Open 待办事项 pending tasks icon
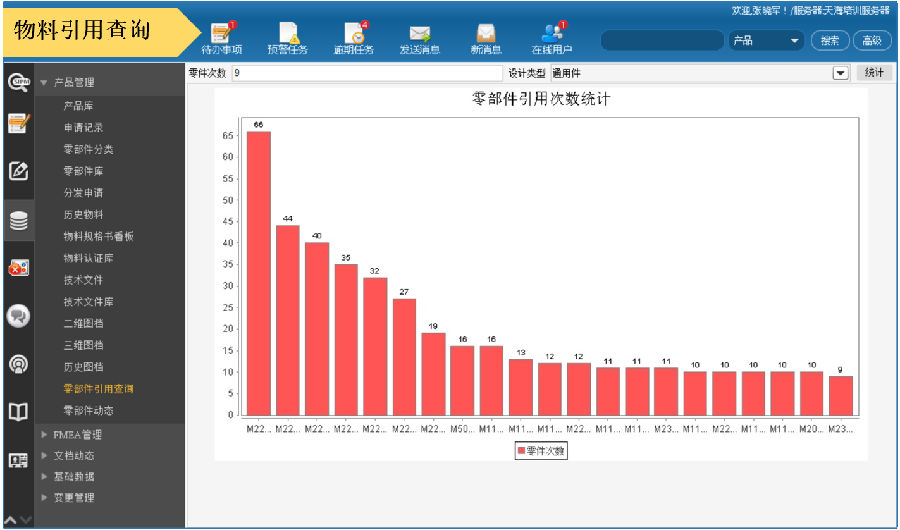 coord(221,37)
